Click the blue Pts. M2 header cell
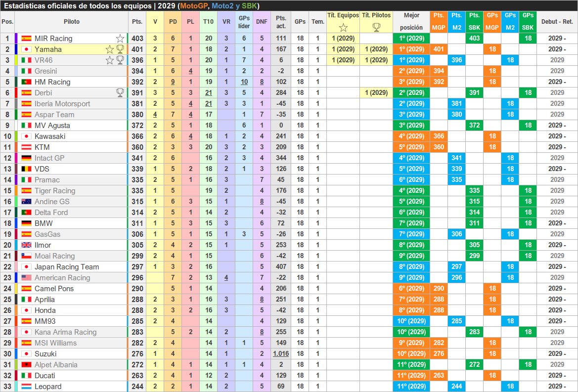The height and width of the screenshot is (392, 578). point(456,22)
